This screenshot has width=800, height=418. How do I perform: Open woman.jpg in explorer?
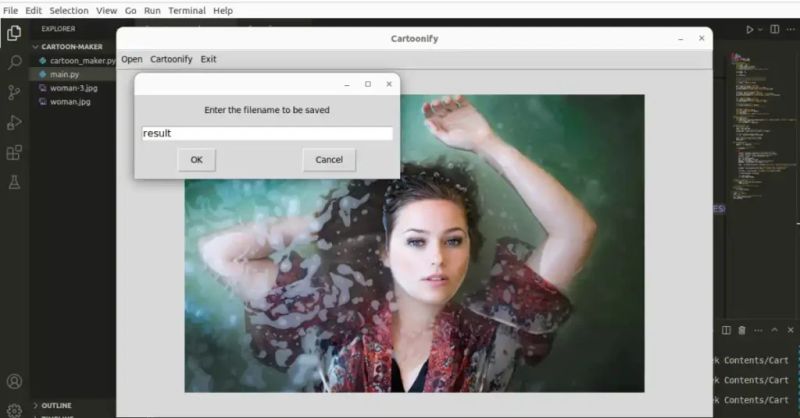pyautogui.click(x=72, y=102)
